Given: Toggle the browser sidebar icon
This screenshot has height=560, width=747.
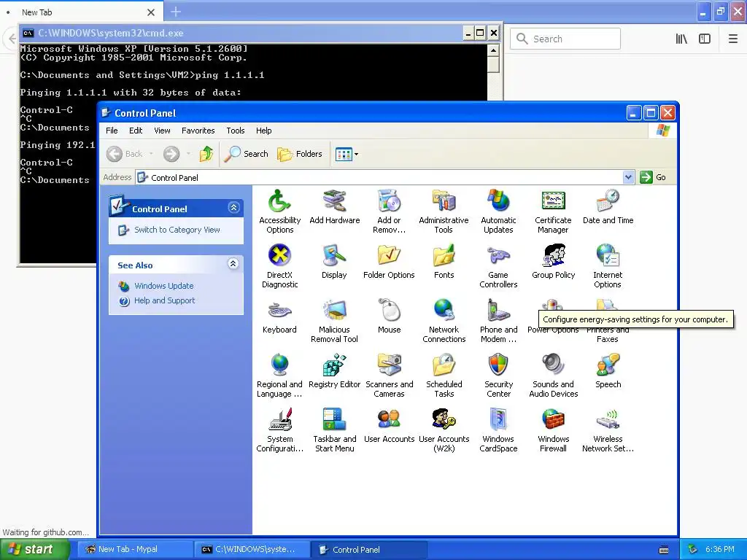Looking at the screenshot, I should [x=705, y=39].
